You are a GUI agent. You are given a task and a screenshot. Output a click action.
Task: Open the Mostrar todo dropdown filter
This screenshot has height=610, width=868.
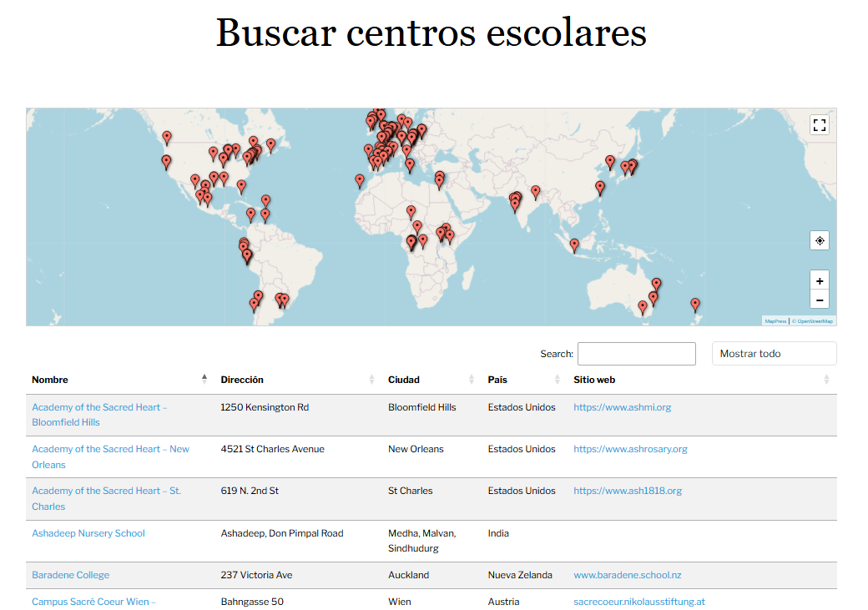(x=773, y=354)
